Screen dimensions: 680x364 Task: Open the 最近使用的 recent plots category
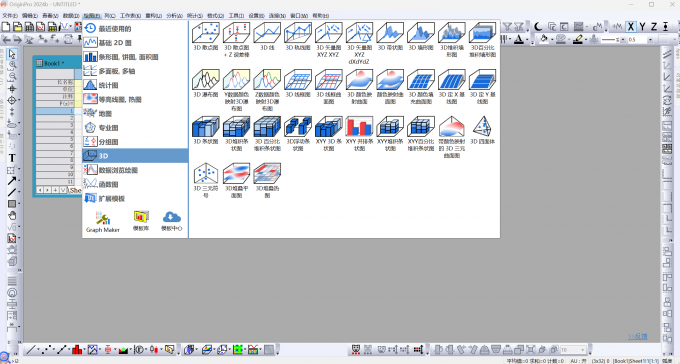135,29
